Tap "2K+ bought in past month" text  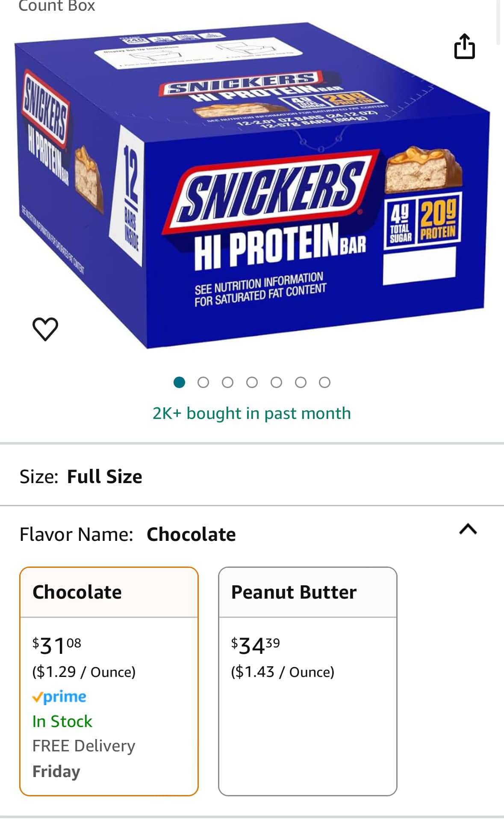(x=252, y=413)
